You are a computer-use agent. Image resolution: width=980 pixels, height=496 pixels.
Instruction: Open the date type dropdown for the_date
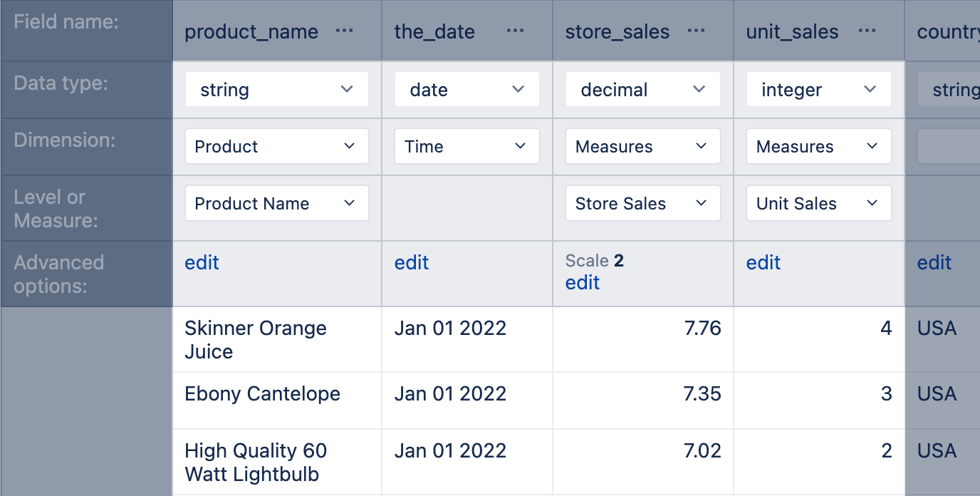(x=466, y=89)
